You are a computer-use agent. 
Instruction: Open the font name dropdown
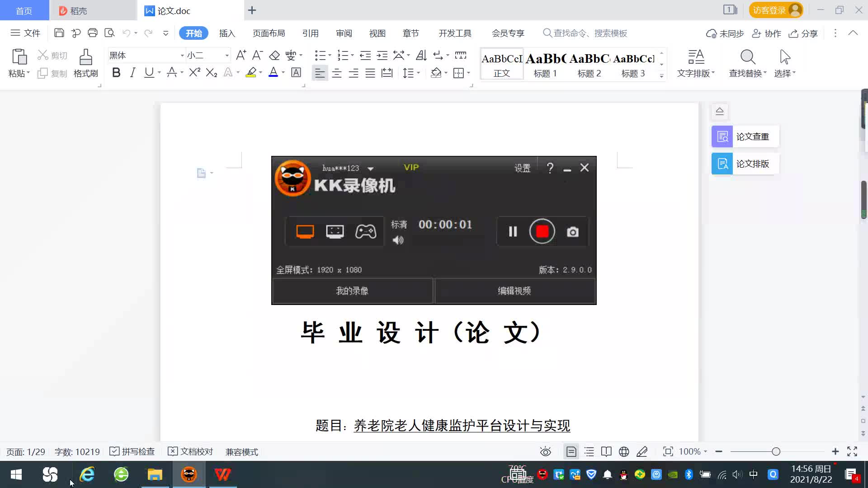coord(182,56)
